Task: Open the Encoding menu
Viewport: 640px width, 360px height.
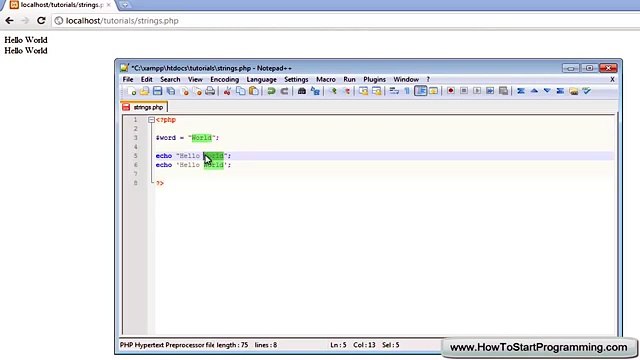Action: pos(224,80)
